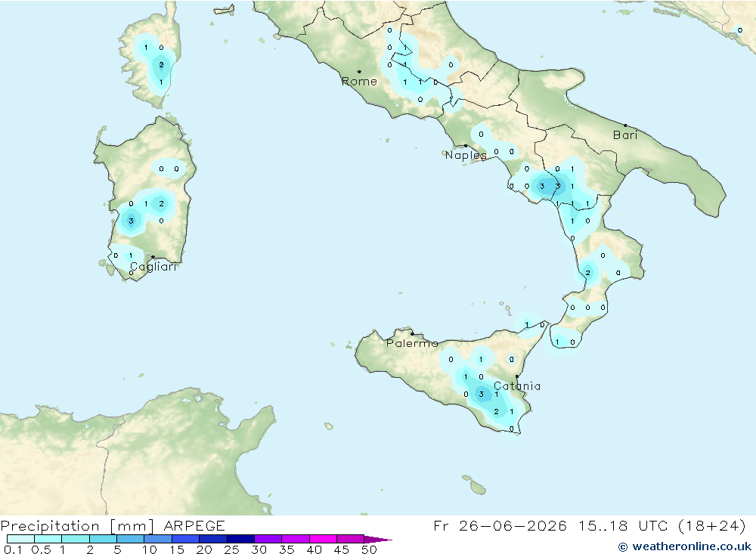Pick the 30–35 mm purple swatch
756x554 pixels.
(268, 539)
